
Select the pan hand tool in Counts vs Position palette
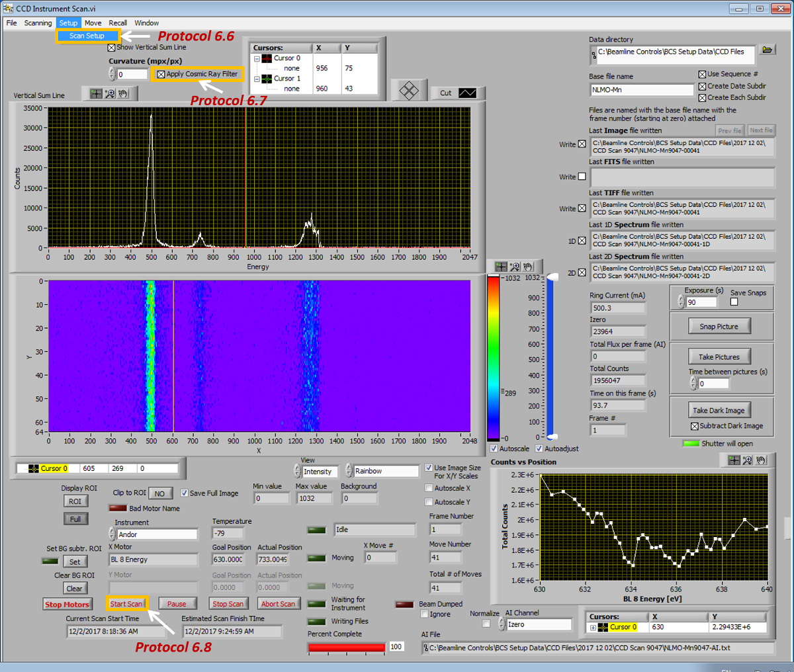click(762, 460)
